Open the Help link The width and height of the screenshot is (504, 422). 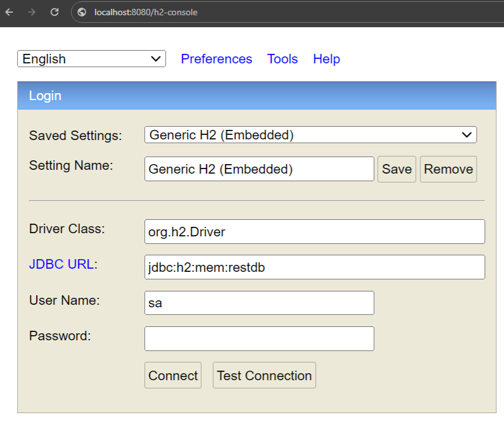(x=327, y=59)
